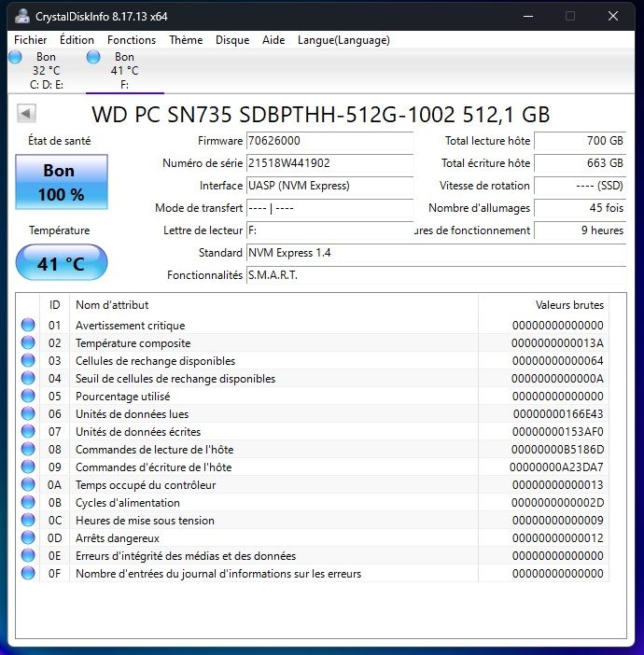Open the Fichier menu

(x=30, y=40)
